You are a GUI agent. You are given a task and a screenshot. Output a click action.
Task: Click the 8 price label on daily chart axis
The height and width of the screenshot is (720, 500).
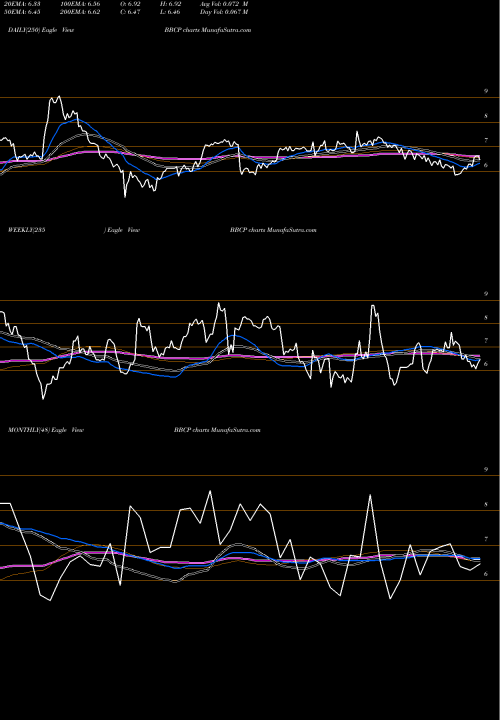pyautogui.click(x=486, y=116)
